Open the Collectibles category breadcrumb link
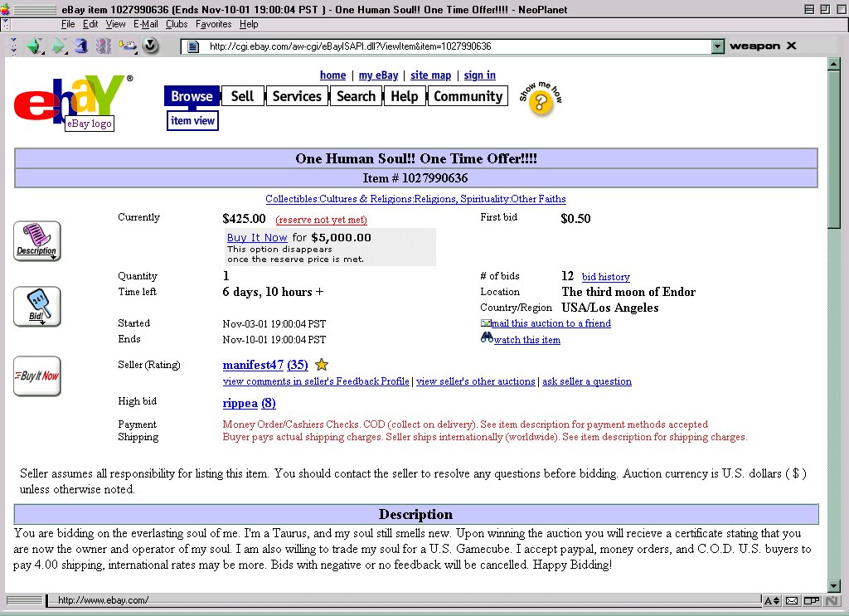This screenshot has width=849, height=616. (x=415, y=199)
